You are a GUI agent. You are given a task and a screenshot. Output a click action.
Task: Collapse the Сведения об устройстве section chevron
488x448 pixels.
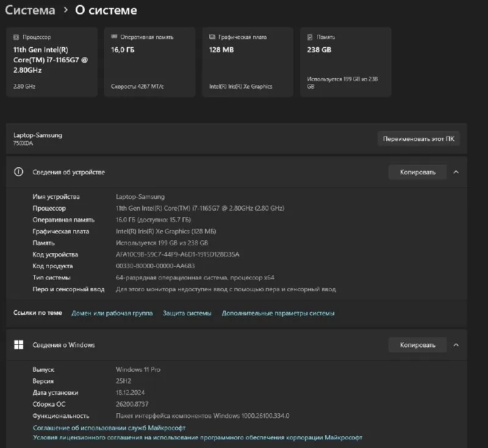tap(456, 172)
